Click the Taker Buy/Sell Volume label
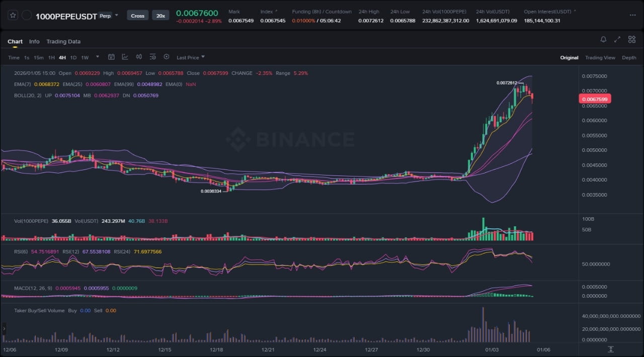The width and height of the screenshot is (644, 357). click(x=39, y=310)
